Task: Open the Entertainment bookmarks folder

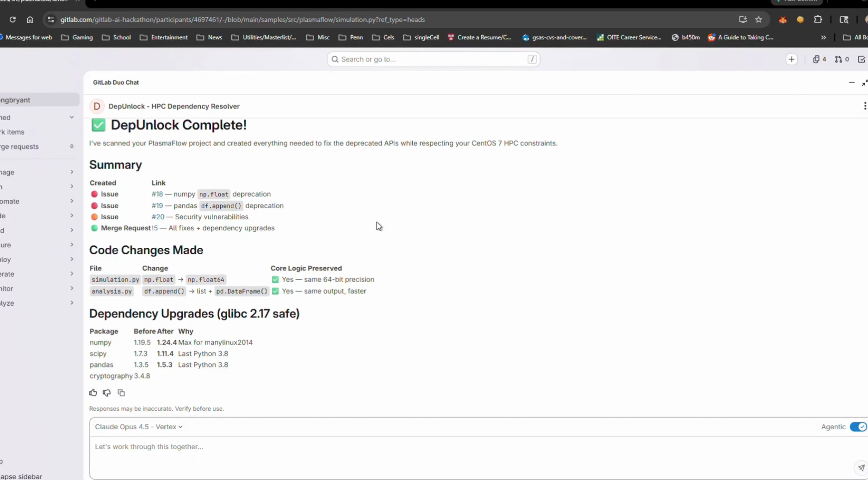Action: pyautogui.click(x=164, y=37)
